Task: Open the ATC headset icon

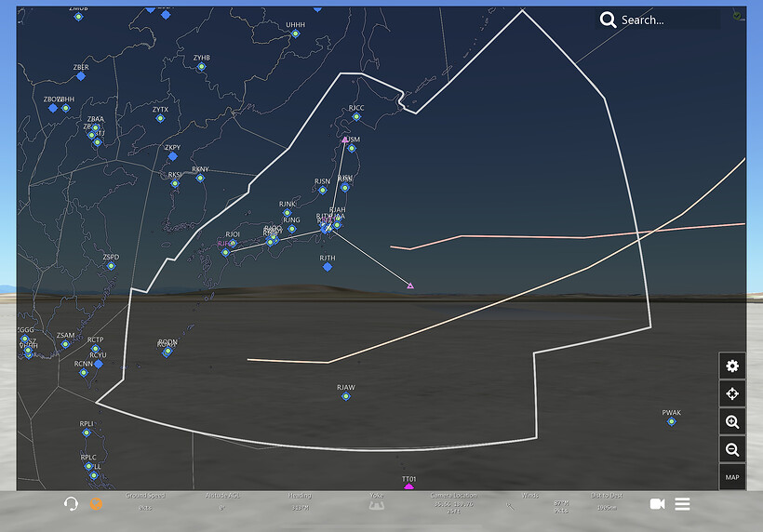Action: point(71,504)
